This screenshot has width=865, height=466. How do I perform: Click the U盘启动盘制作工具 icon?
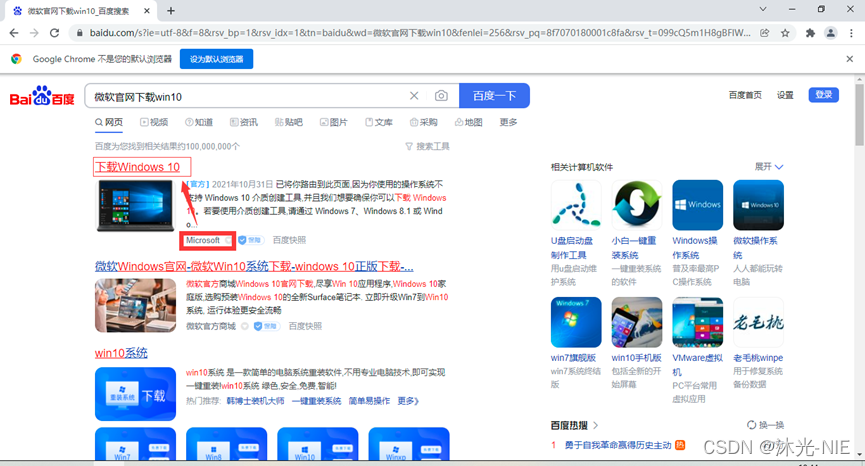[x=576, y=205]
